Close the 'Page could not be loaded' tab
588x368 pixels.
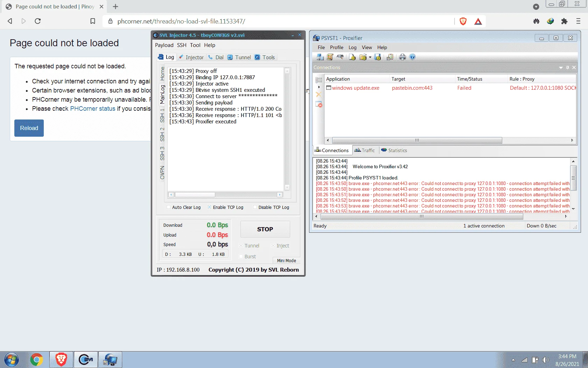[x=101, y=7]
